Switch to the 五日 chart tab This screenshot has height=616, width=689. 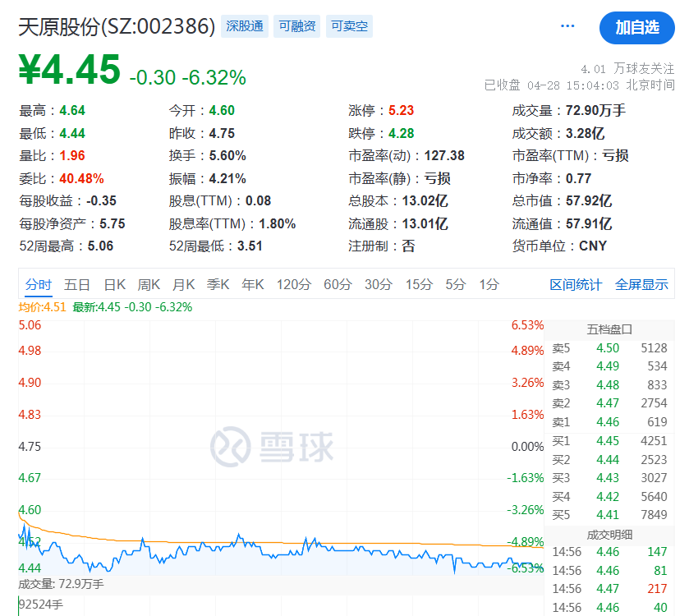[x=76, y=285]
